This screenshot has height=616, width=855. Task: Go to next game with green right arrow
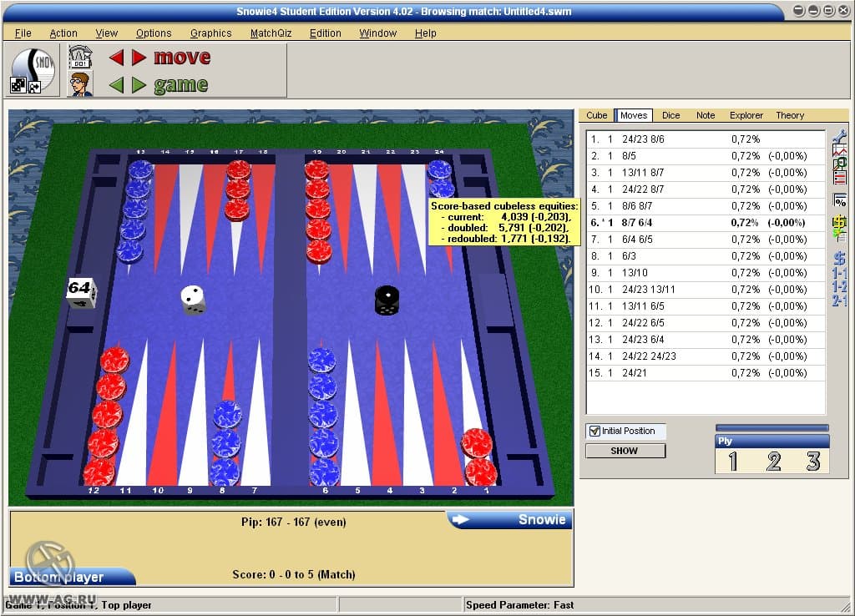coord(139,84)
